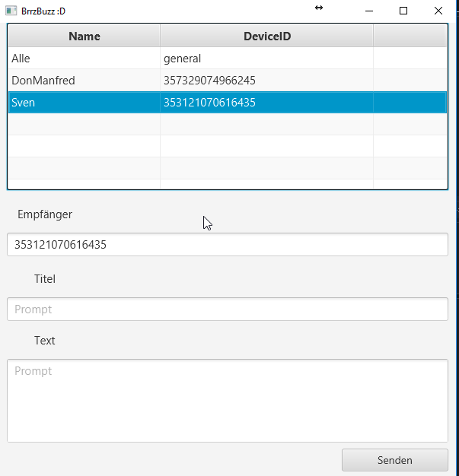Viewport: 459px width, 476px height.
Task: Click the empty third column header
Action: click(410, 36)
